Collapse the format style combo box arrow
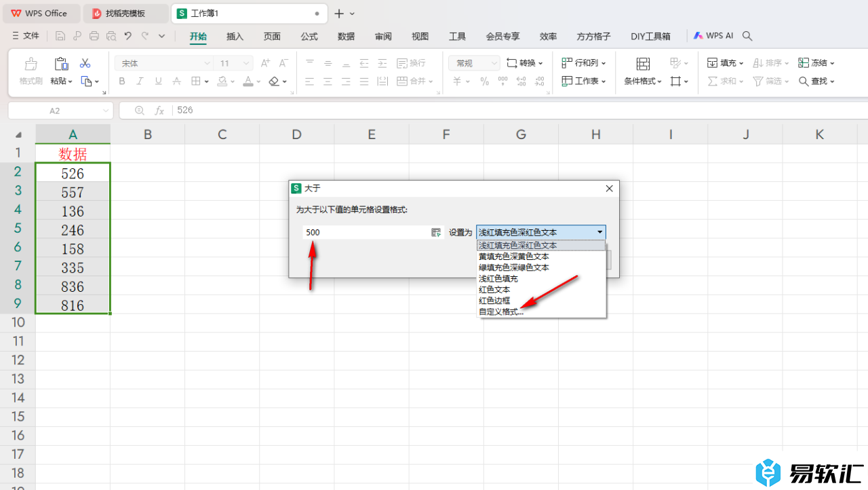Image resolution: width=868 pixels, height=490 pixels. point(599,232)
